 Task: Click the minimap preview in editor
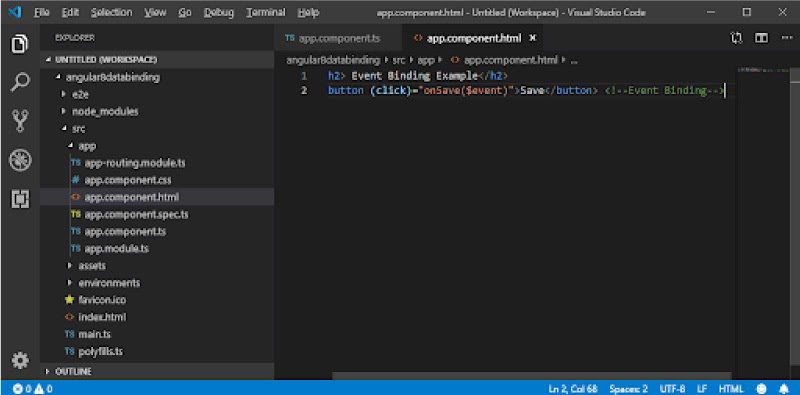tap(764, 70)
